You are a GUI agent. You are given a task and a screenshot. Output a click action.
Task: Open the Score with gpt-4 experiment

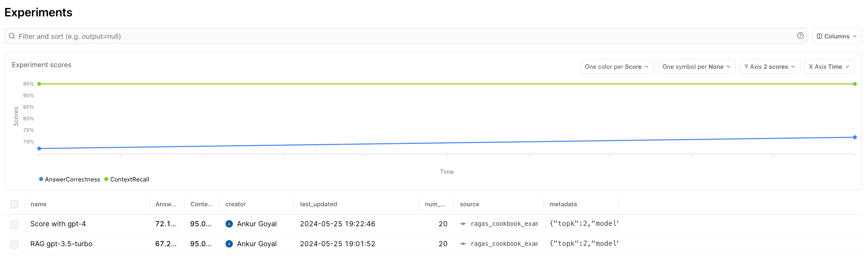pyautogui.click(x=58, y=224)
